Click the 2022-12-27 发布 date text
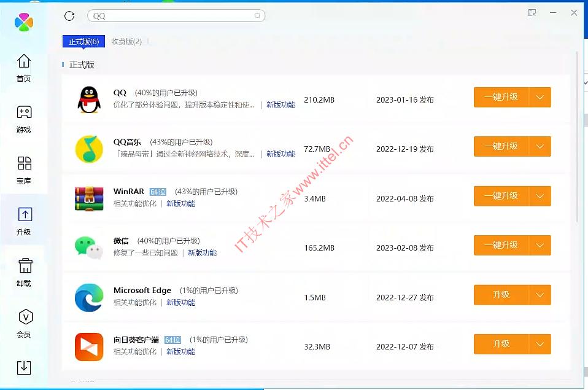588x390 pixels. (x=405, y=297)
